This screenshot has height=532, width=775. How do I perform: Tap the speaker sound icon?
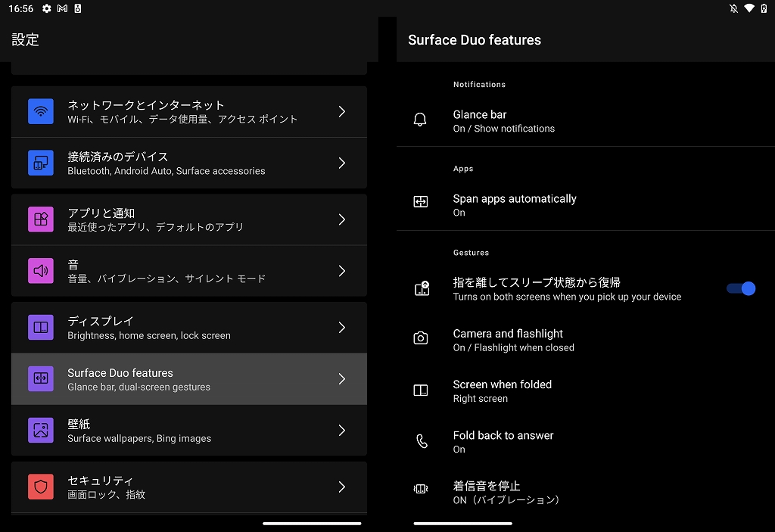(41, 271)
